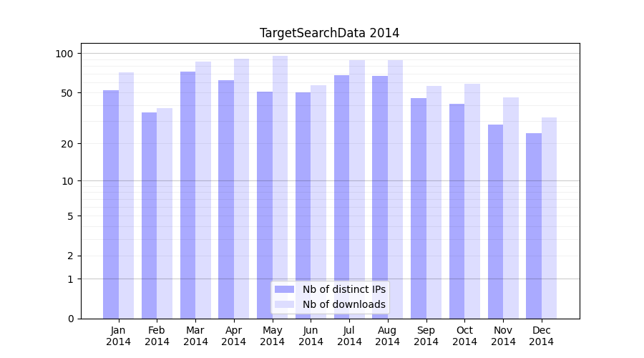Screen dimensions: 644x358
Task: Click the Apr 2014 downloads bar
Action: 241,188
